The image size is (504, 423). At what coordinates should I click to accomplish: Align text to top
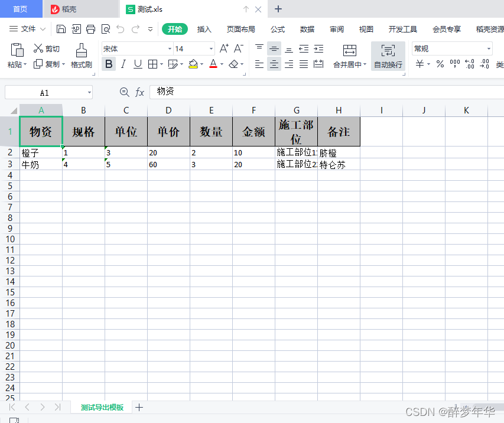259,48
